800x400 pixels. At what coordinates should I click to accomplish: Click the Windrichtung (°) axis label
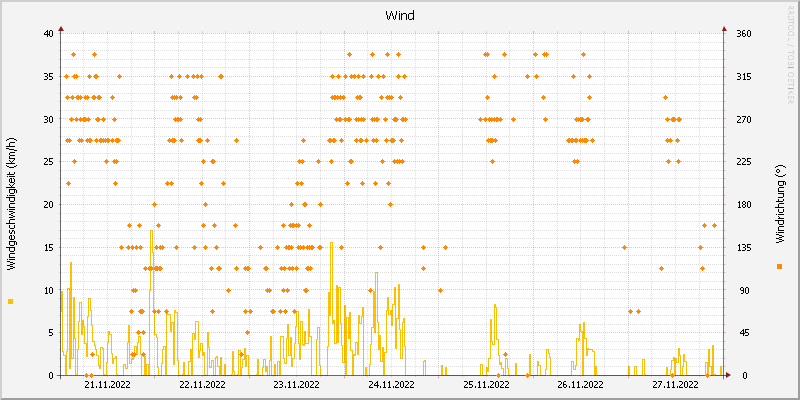[779, 204]
